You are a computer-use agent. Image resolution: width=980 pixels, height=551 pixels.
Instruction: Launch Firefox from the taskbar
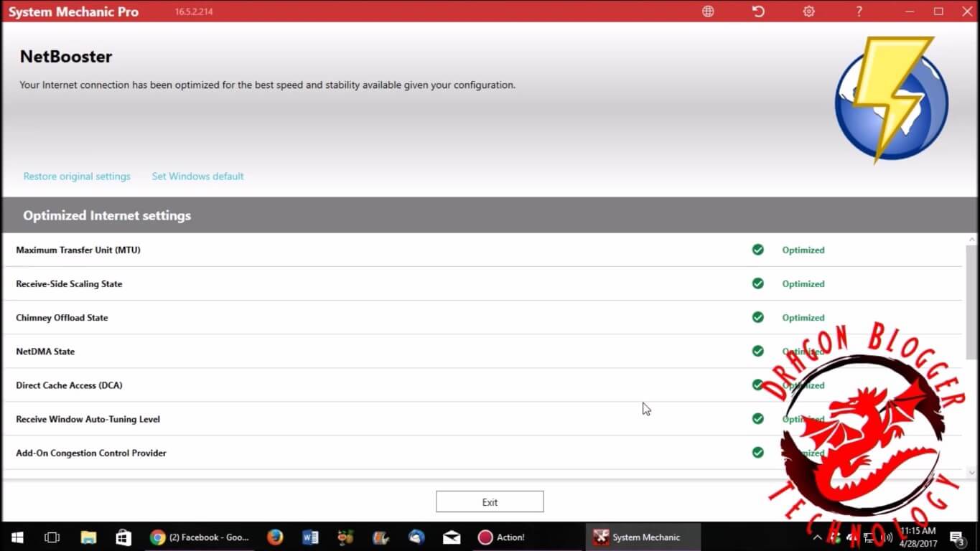274,537
